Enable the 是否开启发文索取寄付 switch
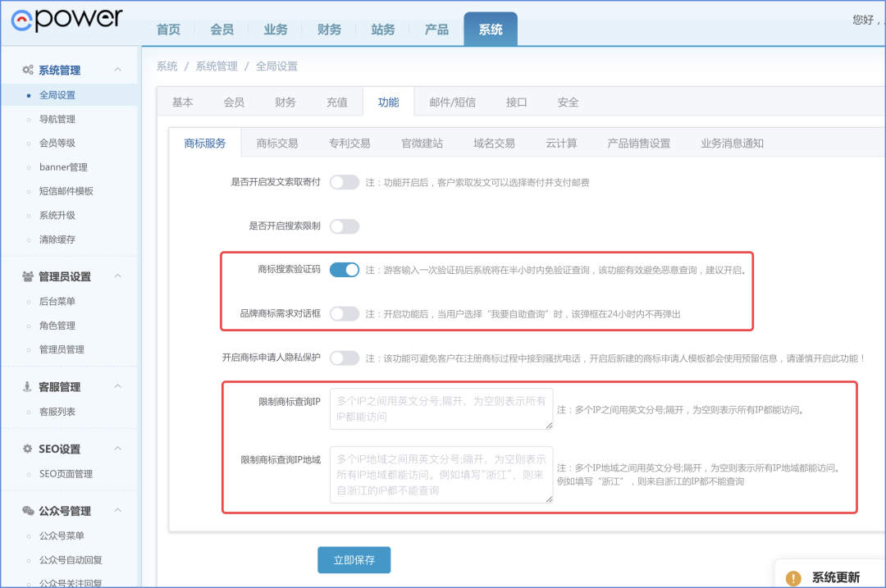886x588 pixels. [345, 182]
